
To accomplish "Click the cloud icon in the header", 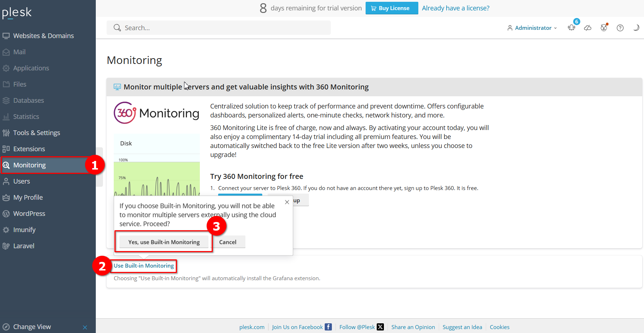I will (x=588, y=28).
